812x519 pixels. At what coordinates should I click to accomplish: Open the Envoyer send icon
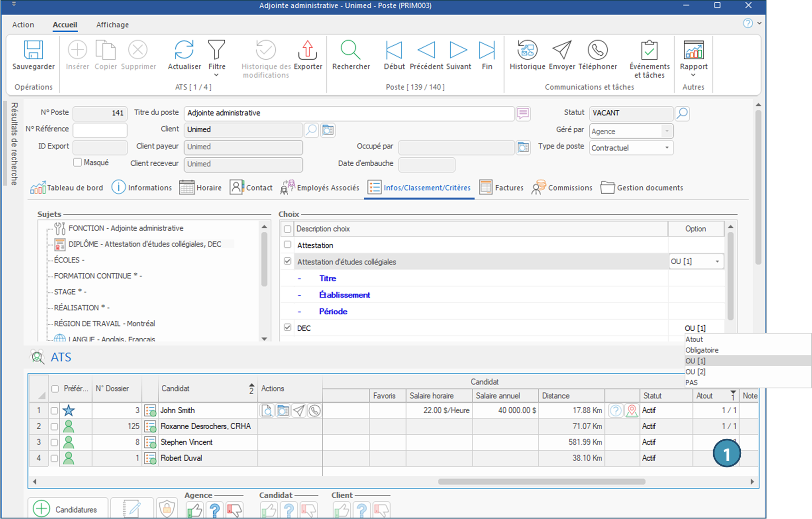click(x=561, y=50)
